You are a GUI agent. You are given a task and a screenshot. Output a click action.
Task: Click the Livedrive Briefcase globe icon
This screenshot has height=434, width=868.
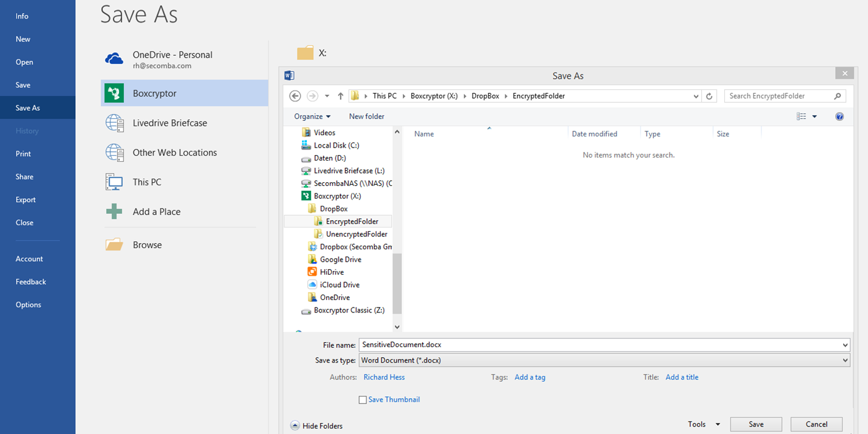115,123
